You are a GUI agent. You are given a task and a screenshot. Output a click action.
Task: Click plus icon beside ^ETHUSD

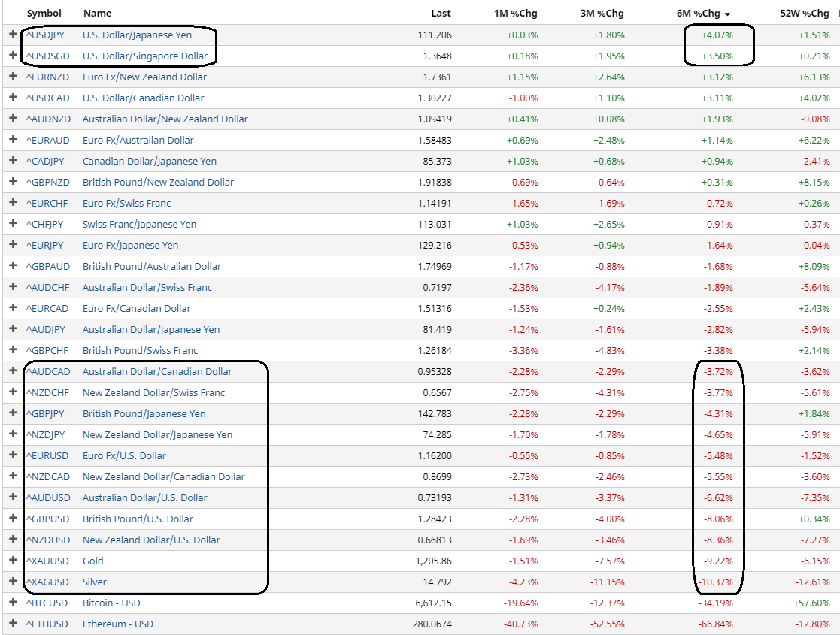pos(13,624)
